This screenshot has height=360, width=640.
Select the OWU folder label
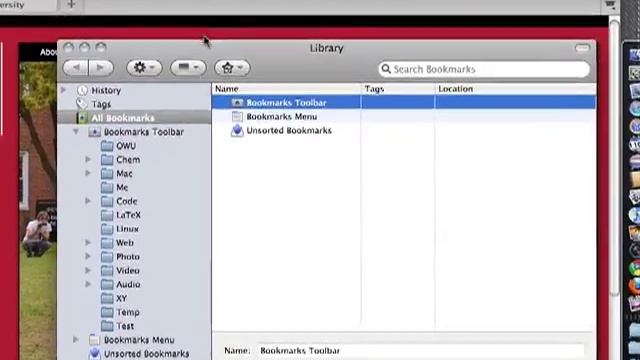[126, 146]
